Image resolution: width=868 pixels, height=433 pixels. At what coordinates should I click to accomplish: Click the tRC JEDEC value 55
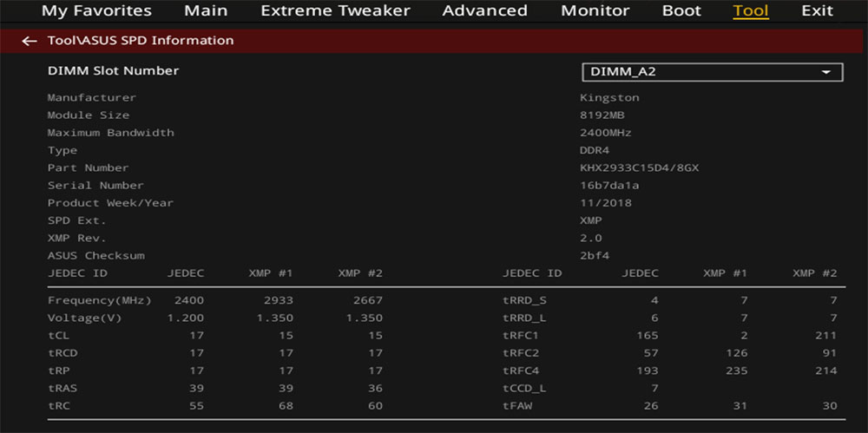[x=196, y=406]
